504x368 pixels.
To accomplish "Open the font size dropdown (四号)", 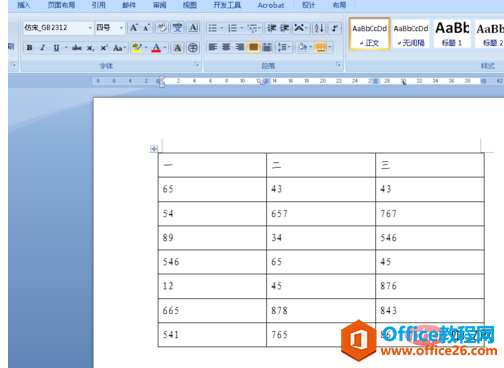I will point(121,28).
